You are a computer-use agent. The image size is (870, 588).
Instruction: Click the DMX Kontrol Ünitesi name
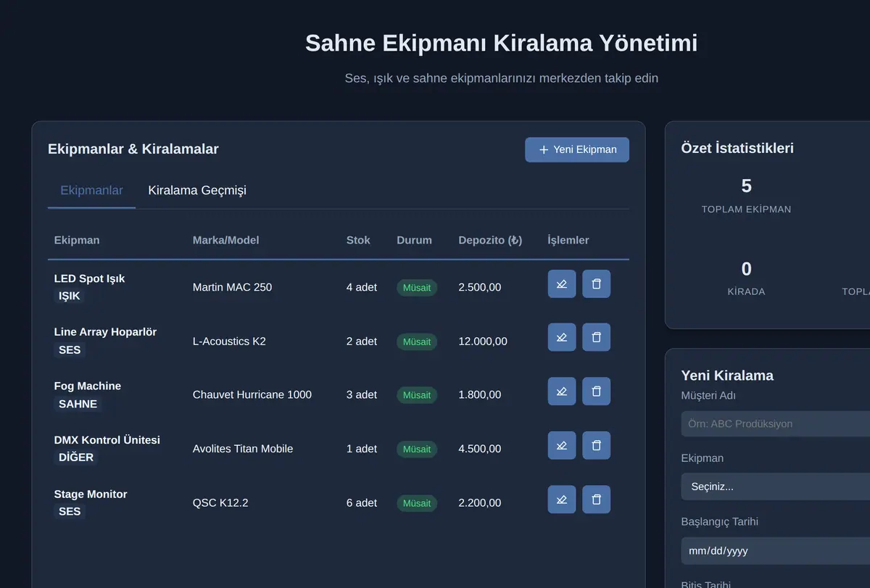tap(107, 440)
